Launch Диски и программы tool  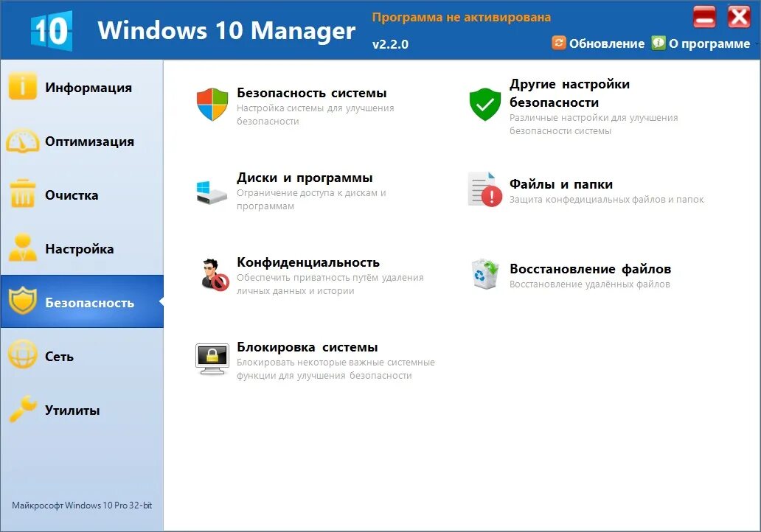[x=305, y=178]
